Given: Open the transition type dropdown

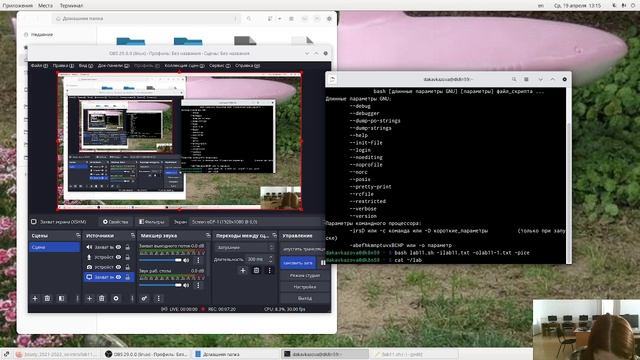Looking at the screenshot, I should [244, 247].
